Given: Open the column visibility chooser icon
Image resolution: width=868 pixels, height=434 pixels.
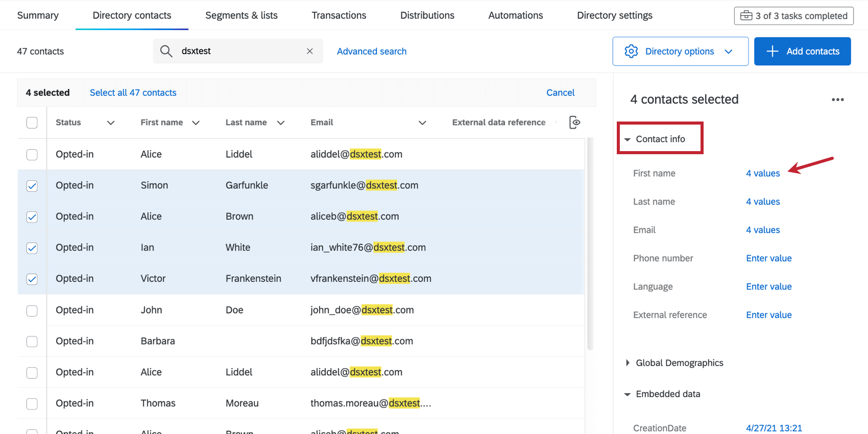Looking at the screenshot, I should (574, 123).
